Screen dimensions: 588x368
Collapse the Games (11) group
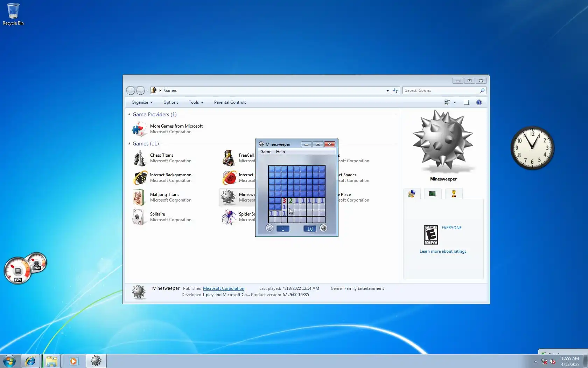click(x=129, y=143)
